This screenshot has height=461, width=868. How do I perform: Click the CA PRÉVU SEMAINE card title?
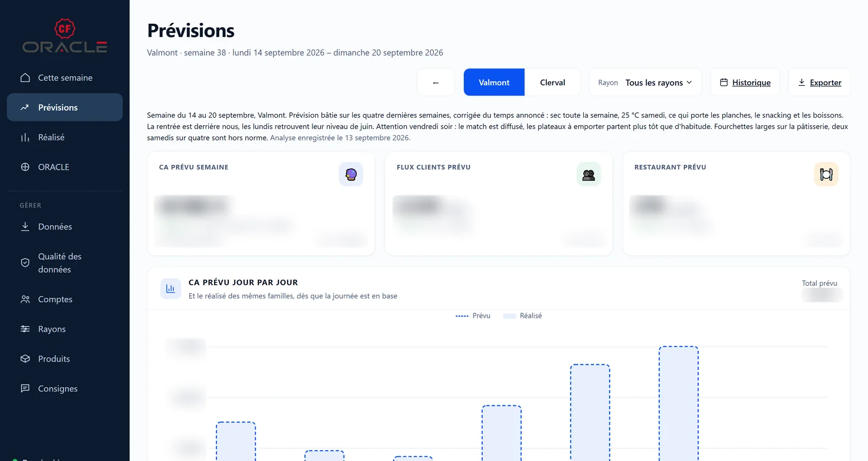click(x=194, y=167)
